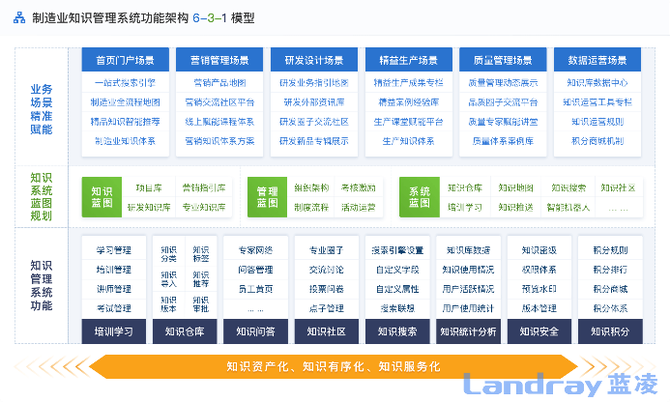The image size is (670, 402).
Task: Click the 研发外部资讯库 entry
Action: click(x=314, y=102)
